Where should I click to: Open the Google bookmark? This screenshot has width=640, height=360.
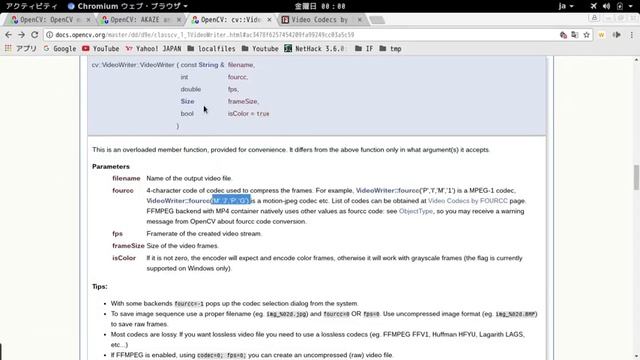[60, 49]
